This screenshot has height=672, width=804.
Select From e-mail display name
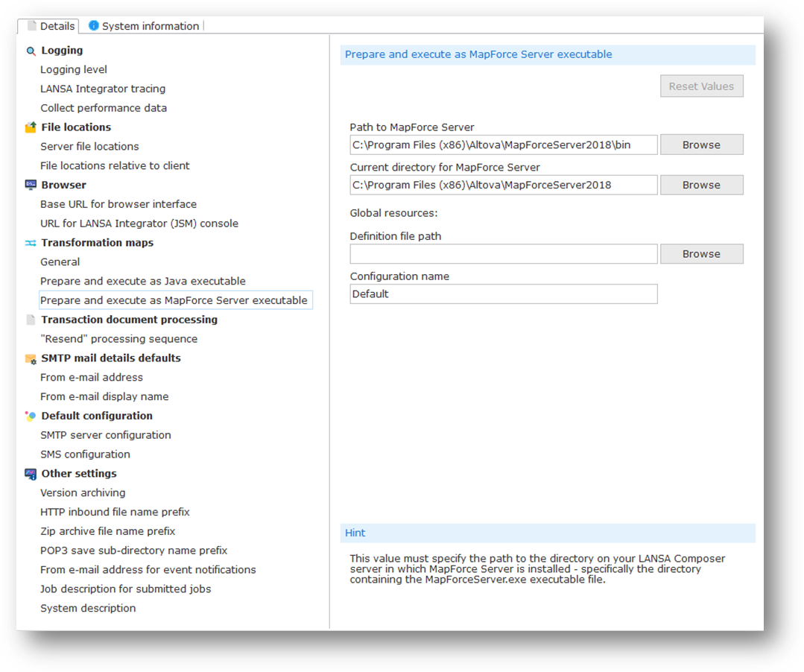tap(104, 397)
